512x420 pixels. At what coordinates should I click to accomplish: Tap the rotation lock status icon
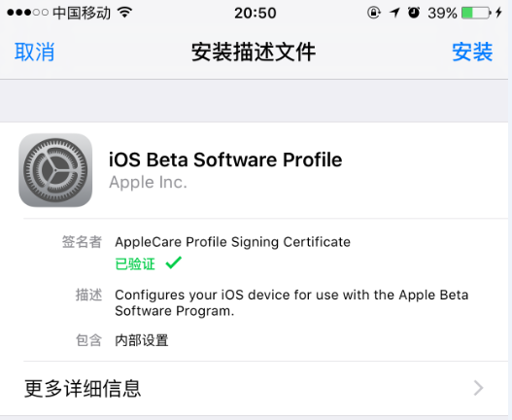pyautogui.click(x=374, y=13)
